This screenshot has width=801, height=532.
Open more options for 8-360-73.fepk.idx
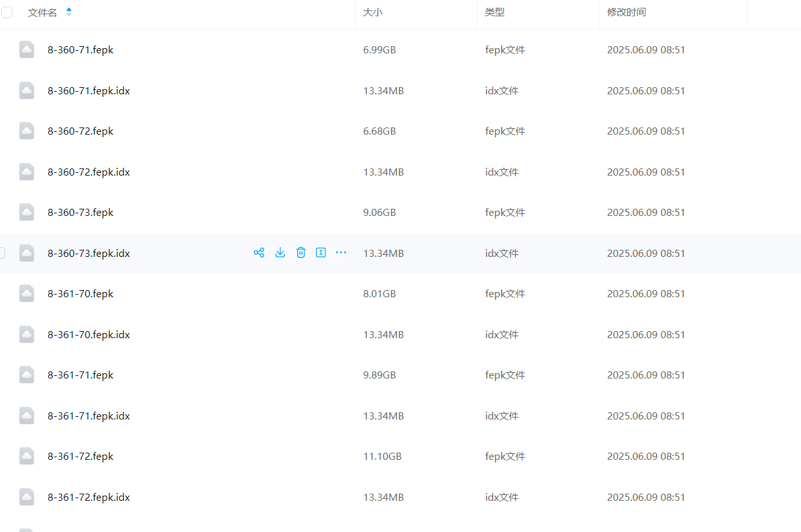click(x=341, y=252)
